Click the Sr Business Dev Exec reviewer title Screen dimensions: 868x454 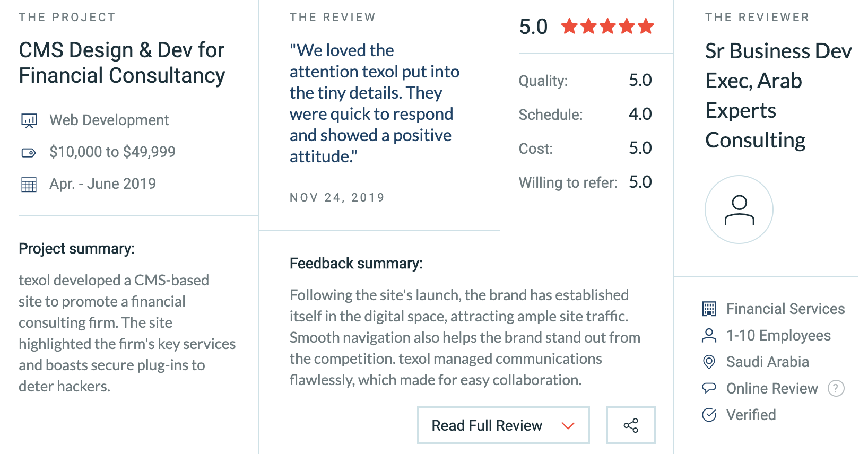tap(778, 95)
